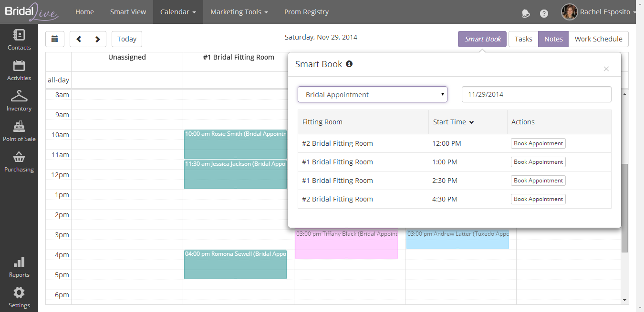Open the calendar date picker icon
This screenshot has height=312, width=644.
[x=55, y=39]
